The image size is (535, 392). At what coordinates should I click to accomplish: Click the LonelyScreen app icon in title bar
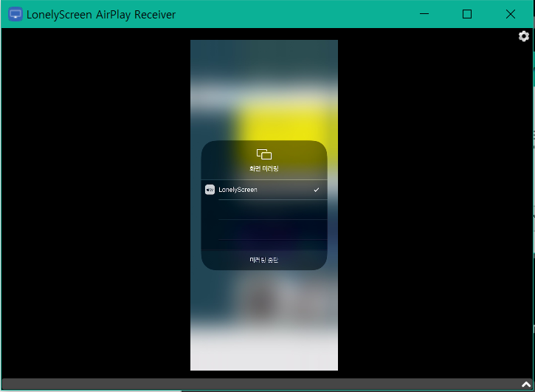(15, 14)
